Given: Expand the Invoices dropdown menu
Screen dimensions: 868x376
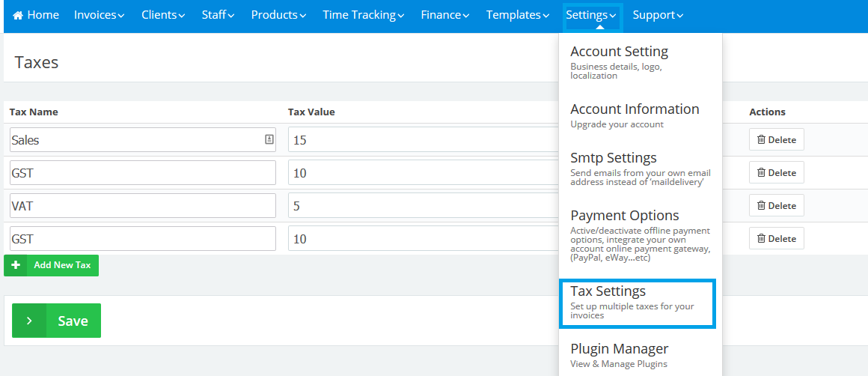Looking at the screenshot, I should pyautogui.click(x=99, y=15).
